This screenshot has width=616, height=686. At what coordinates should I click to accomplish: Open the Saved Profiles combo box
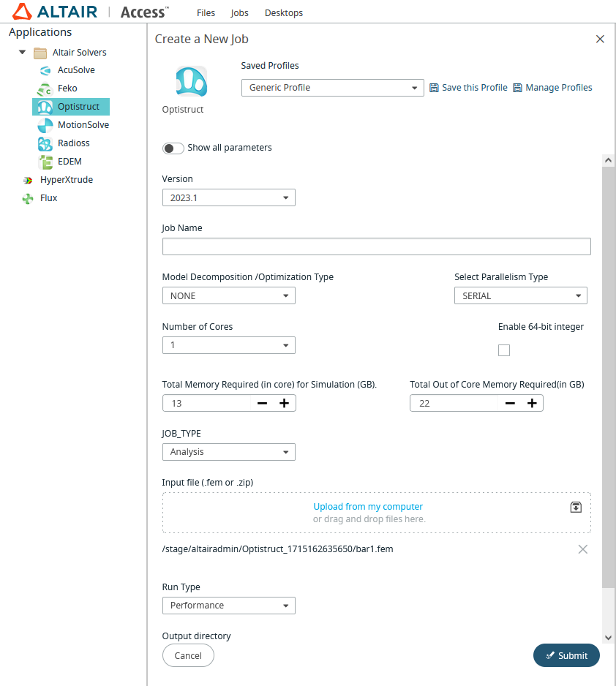(332, 88)
